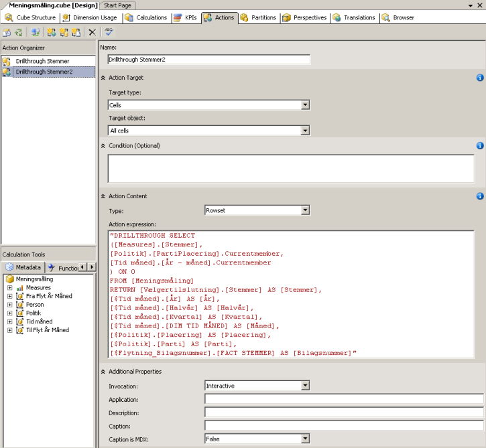Screen dimensions: 486x448
Task: Collapse the Condition (Optional) section
Action: 103,146
